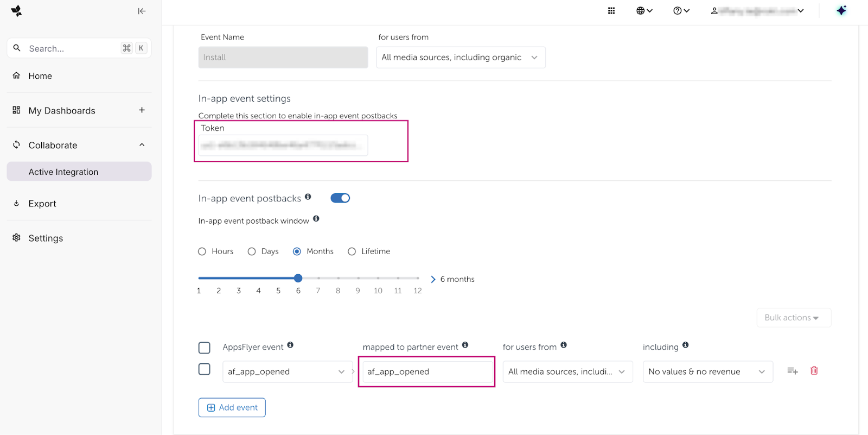Click the add parameter icon beside trash
The width and height of the screenshot is (868, 435).
pyautogui.click(x=792, y=371)
